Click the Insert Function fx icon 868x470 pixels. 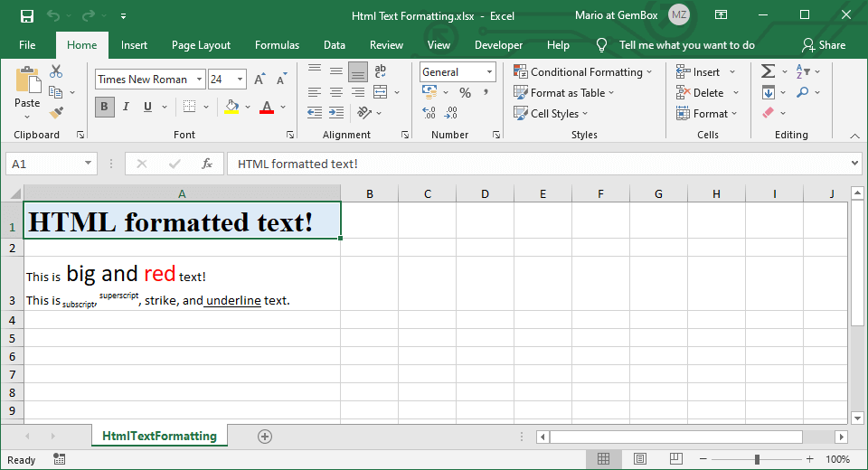click(x=207, y=164)
